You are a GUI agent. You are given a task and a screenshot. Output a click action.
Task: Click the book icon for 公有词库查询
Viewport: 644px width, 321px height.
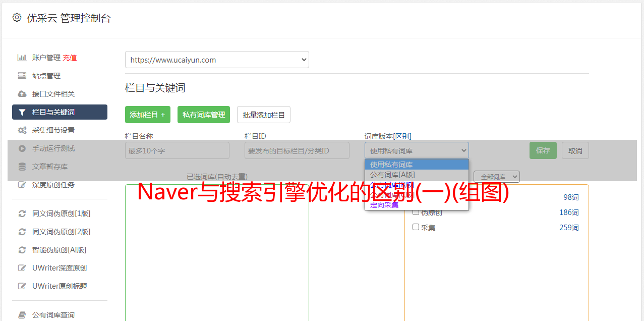click(22, 315)
